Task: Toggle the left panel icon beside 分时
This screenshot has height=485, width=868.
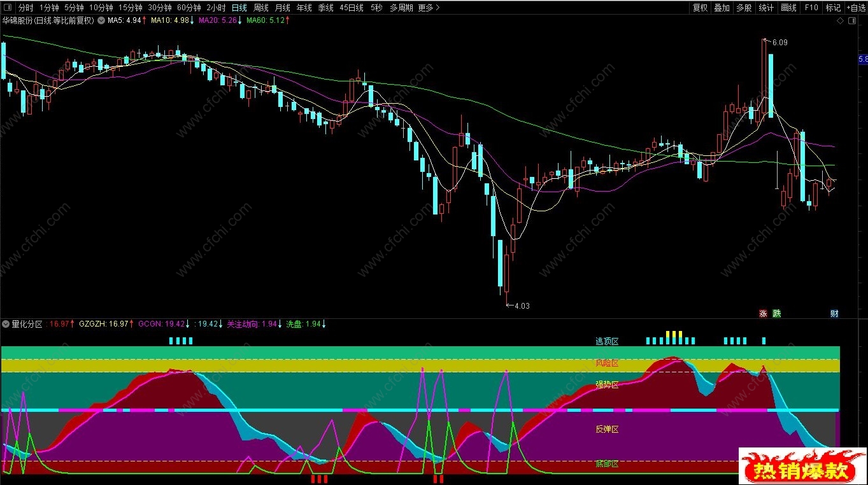Action: (x=8, y=8)
